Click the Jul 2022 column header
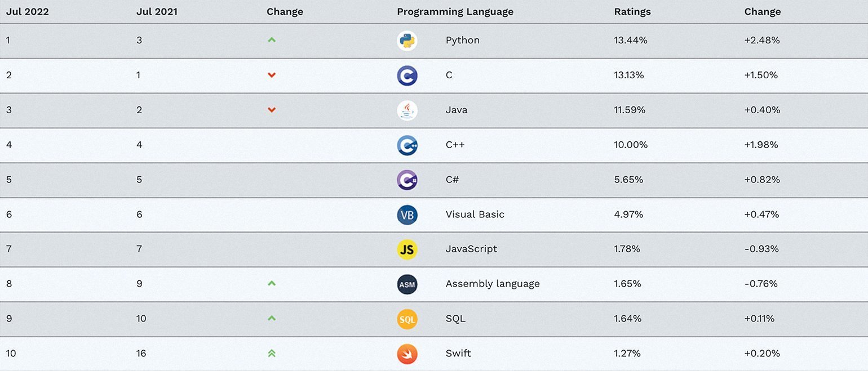The height and width of the screenshot is (371, 868). [28, 12]
